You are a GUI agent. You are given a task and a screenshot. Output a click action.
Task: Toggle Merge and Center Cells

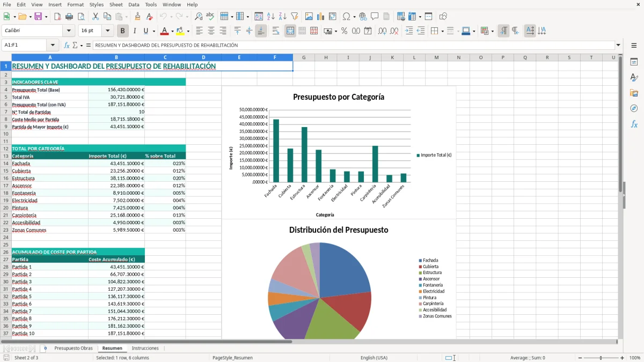(x=290, y=31)
